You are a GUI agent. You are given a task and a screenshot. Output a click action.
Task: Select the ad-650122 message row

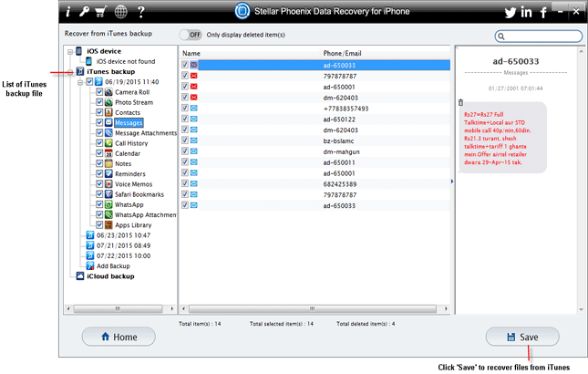pyautogui.click(x=315, y=119)
